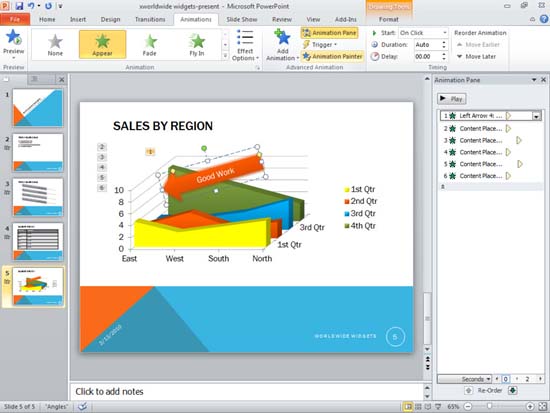This screenshot has height=413, width=550.
Task: Switch to the Review tab
Action: point(282,19)
